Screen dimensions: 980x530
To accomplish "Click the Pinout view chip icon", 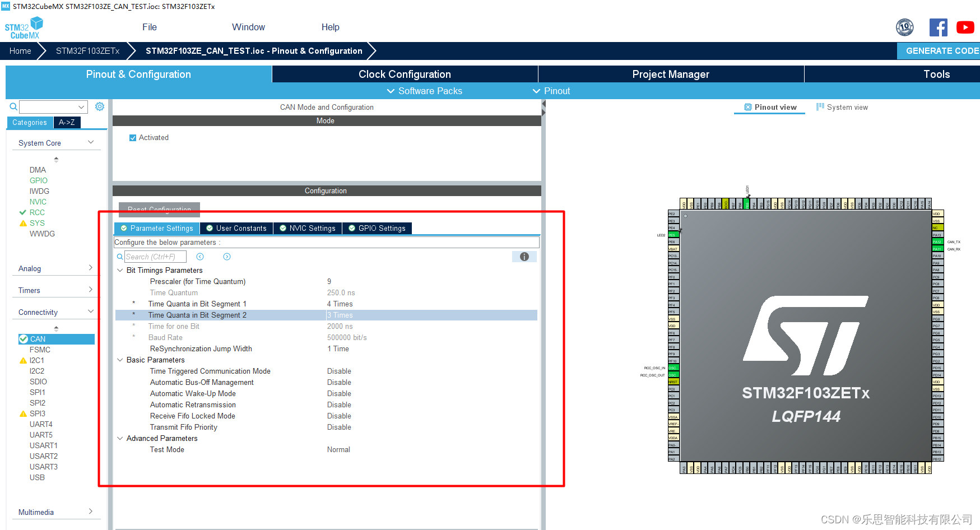I will (747, 107).
